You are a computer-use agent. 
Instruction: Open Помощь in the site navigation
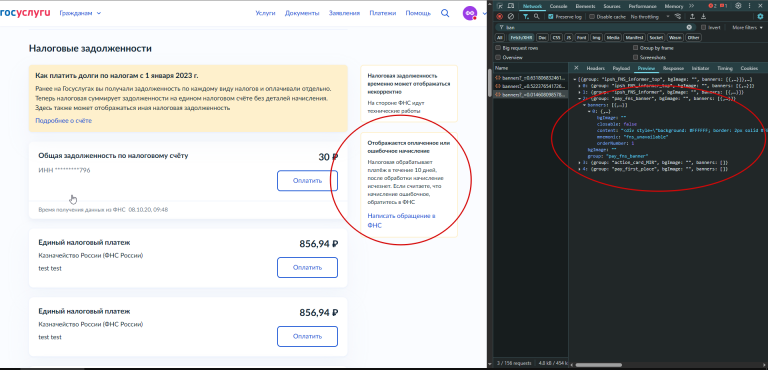(x=418, y=13)
